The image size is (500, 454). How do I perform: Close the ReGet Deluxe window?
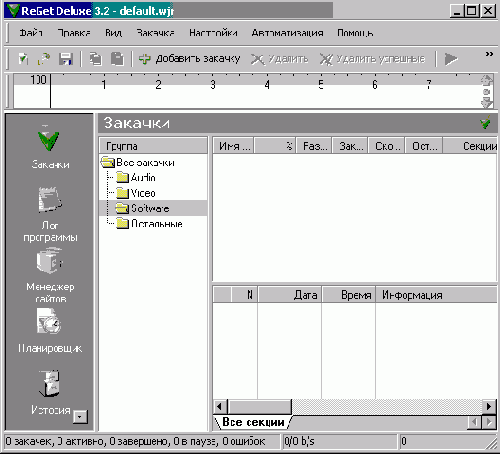coord(488,11)
